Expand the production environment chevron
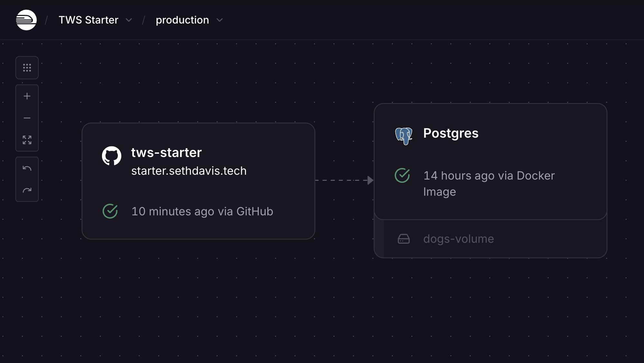 220,20
